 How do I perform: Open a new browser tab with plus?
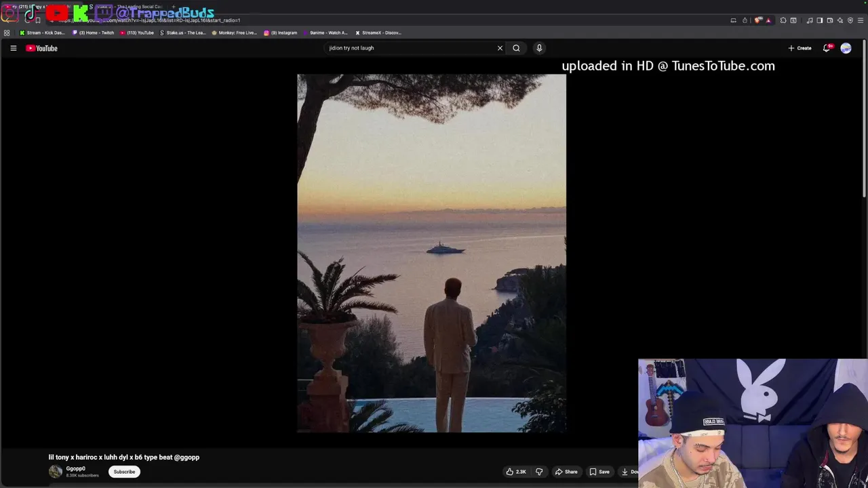pyautogui.click(x=174, y=7)
